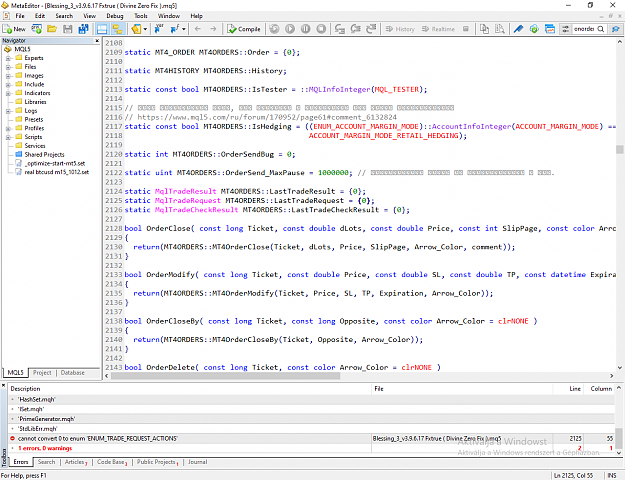Click the styler bookmark icon
This screenshot has width=625, height=480.
point(136,29)
